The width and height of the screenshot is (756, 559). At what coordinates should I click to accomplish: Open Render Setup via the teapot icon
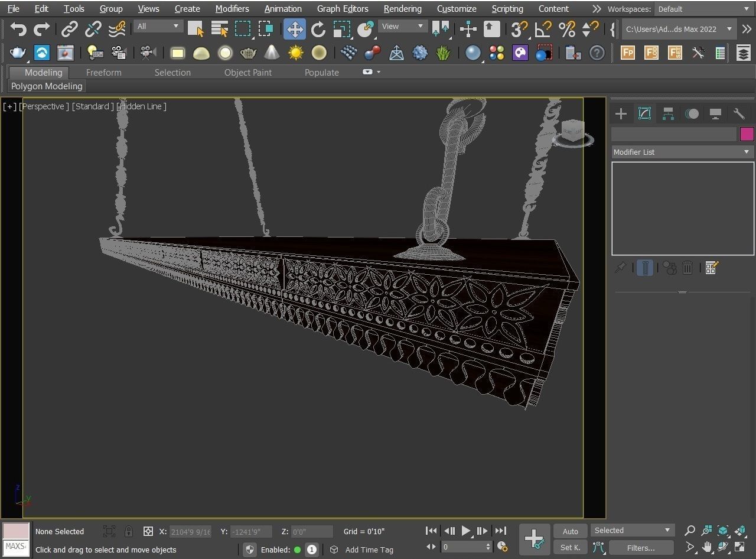tap(18, 53)
